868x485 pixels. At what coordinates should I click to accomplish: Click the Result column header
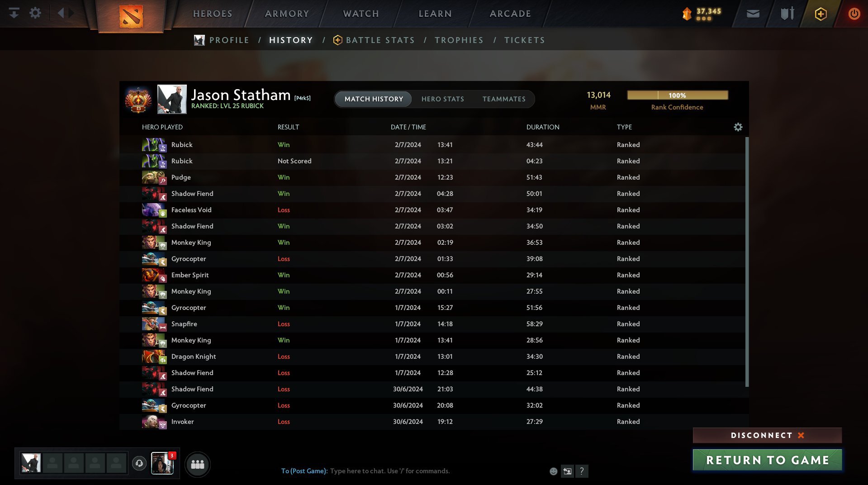(288, 127)
